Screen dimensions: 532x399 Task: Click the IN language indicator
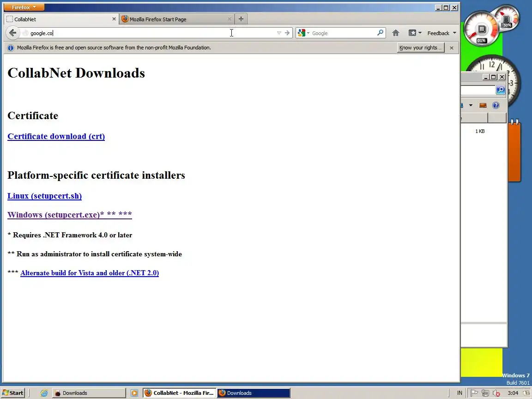click(460, 393)
